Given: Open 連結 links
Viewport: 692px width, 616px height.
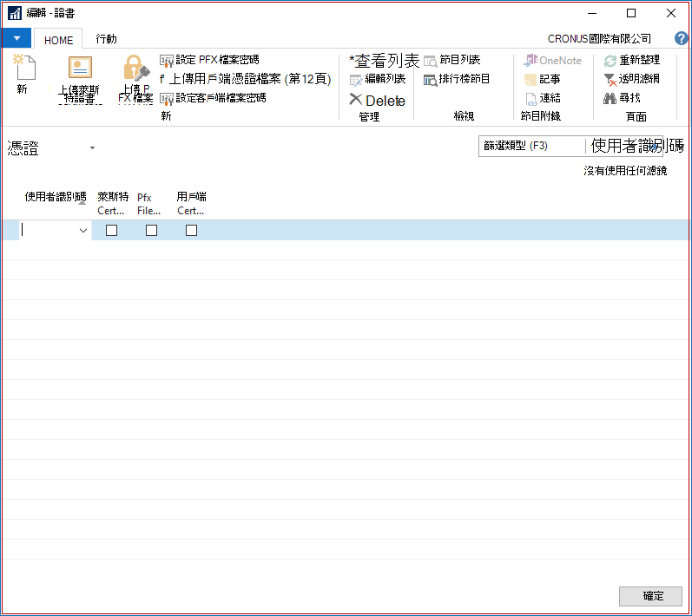Looking at the screenshot, I should click(x=543, y=98).
